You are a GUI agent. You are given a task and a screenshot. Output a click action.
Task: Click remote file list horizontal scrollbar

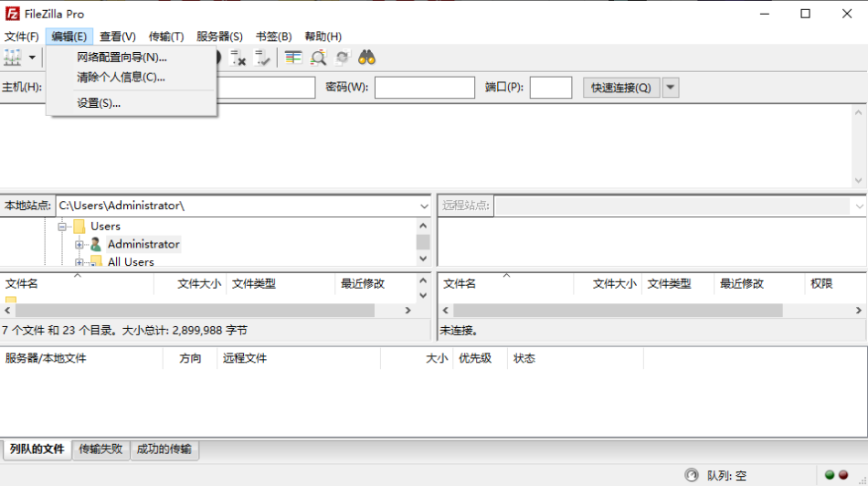pos(618,311)
